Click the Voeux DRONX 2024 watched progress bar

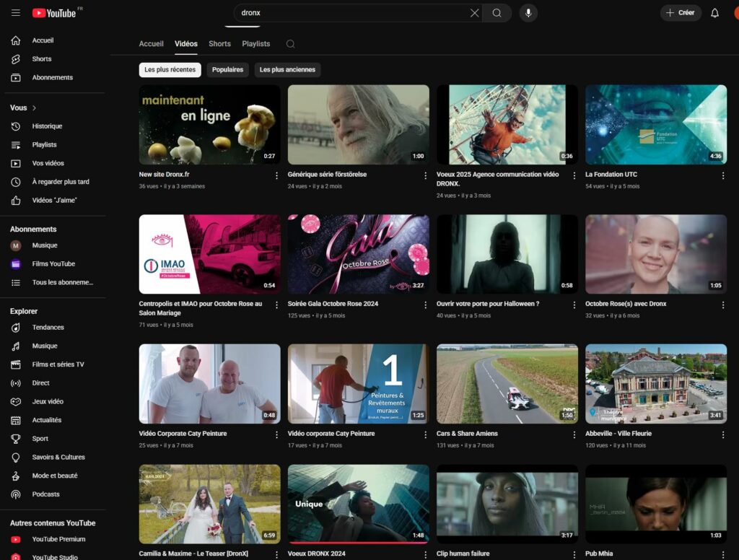pyautogui.click(x=359, y=543)
